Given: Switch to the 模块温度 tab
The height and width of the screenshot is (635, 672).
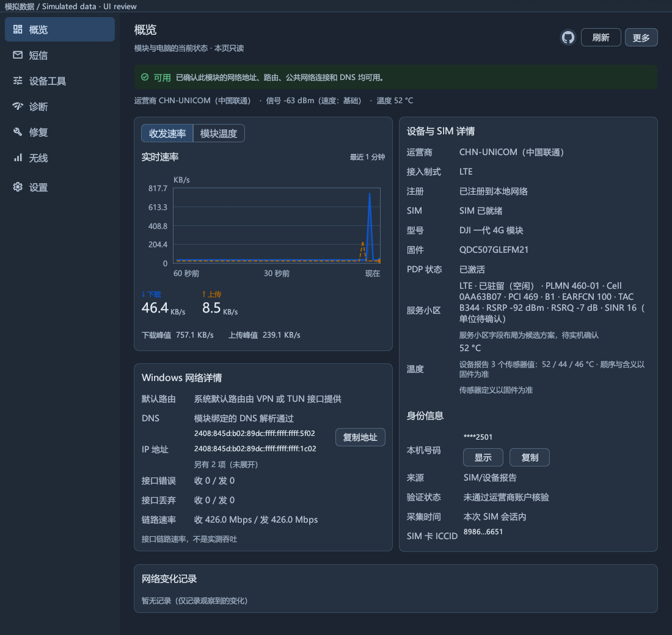Looking at the screenshot, I should 219,133.
